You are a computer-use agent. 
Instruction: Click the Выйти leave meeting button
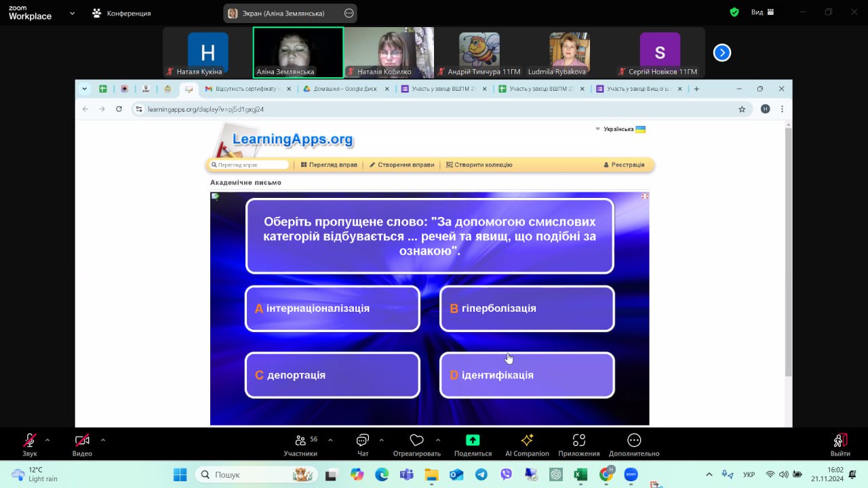click(840, 445)
